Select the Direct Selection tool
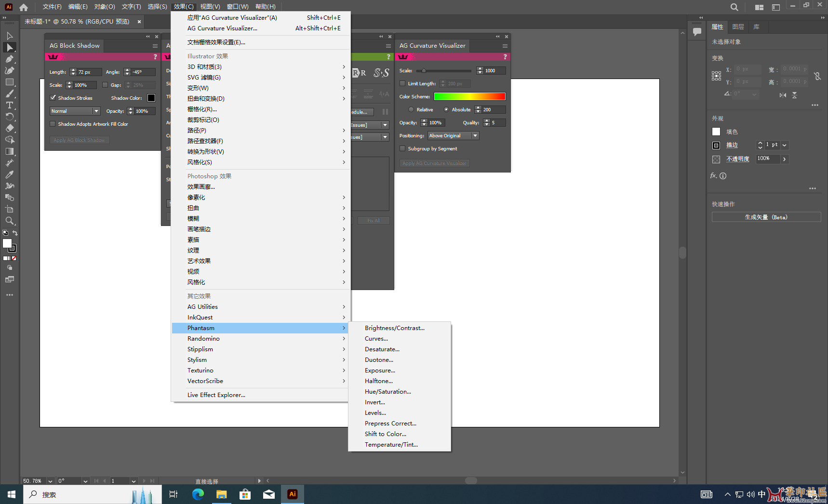Viewport: 828px width, 504px height. pos(10,47)
